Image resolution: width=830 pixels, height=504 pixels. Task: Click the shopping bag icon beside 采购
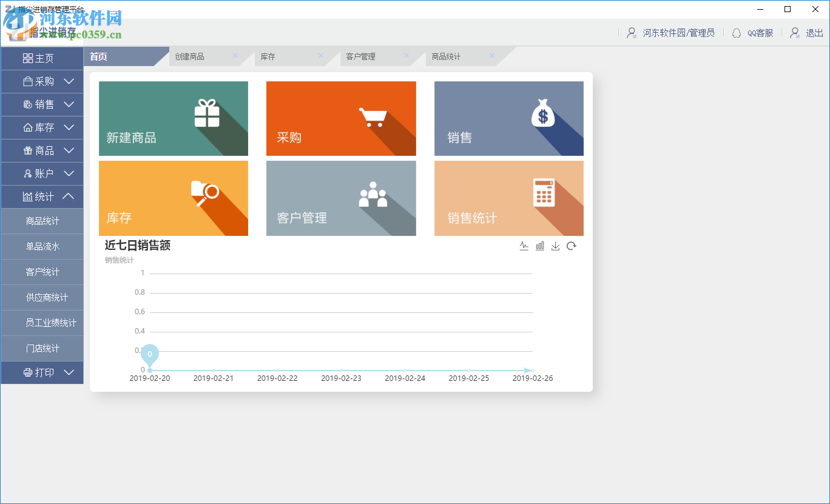(x=28, y=81)
